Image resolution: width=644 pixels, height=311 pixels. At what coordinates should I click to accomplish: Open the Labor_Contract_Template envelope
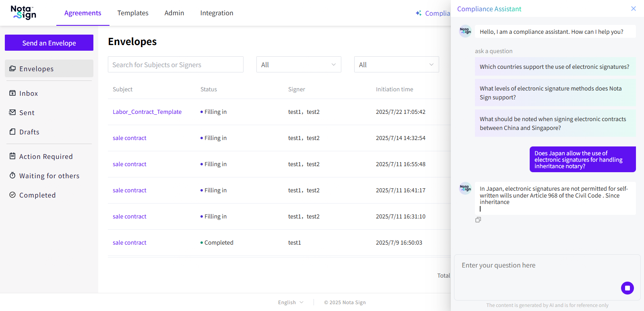coord(147,112)
